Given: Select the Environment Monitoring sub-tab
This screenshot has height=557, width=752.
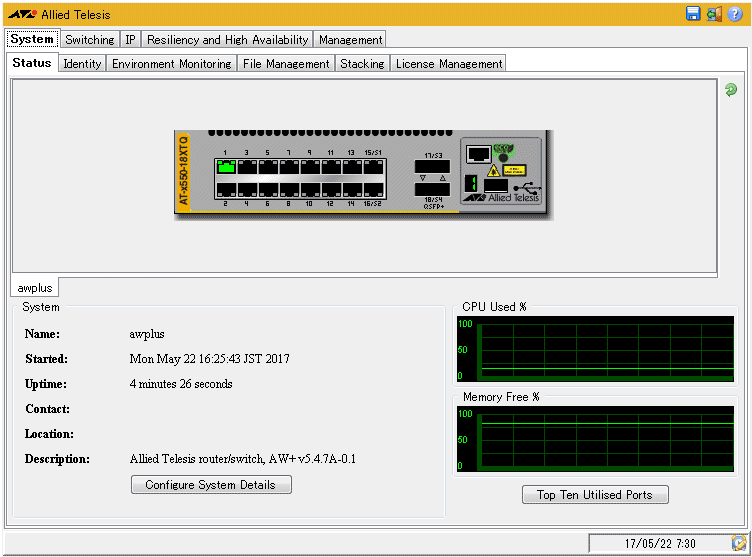Looking at the screenshot, I should pyautogui.click(x=171, y=64).
